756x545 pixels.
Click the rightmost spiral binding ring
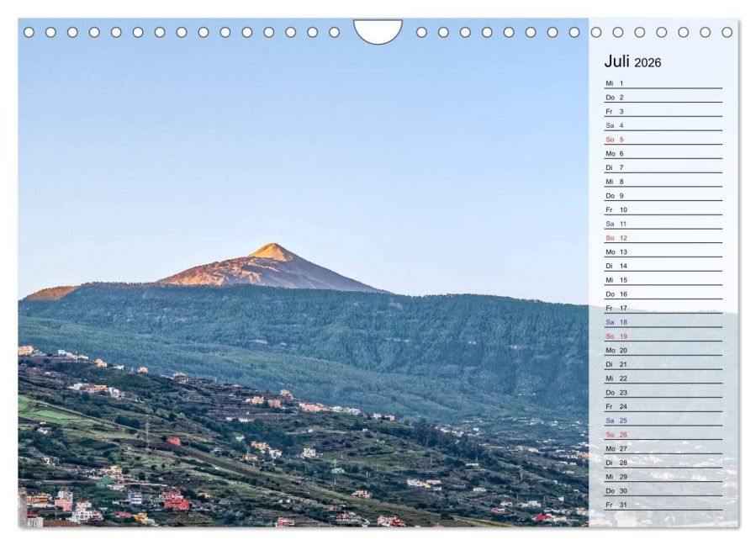click(725, 31)
